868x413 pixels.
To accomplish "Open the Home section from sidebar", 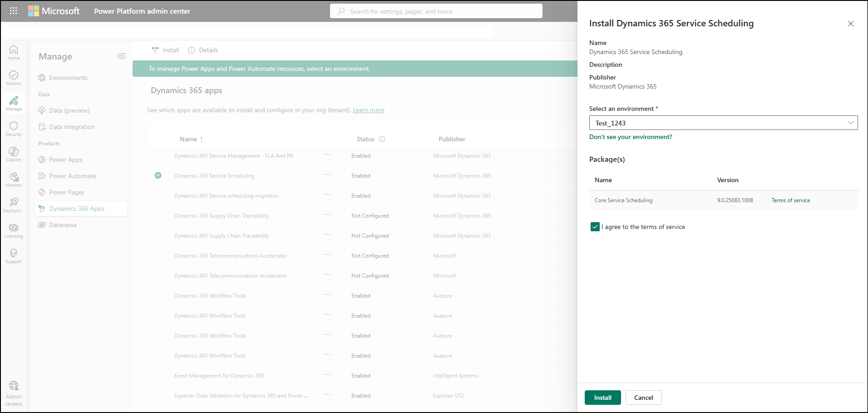I will tap(14, 52).
